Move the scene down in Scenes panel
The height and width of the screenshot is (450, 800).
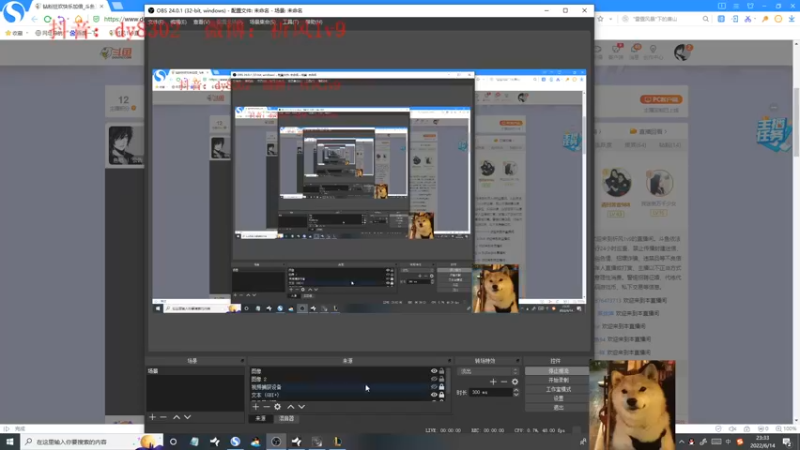tap(188, 417)
